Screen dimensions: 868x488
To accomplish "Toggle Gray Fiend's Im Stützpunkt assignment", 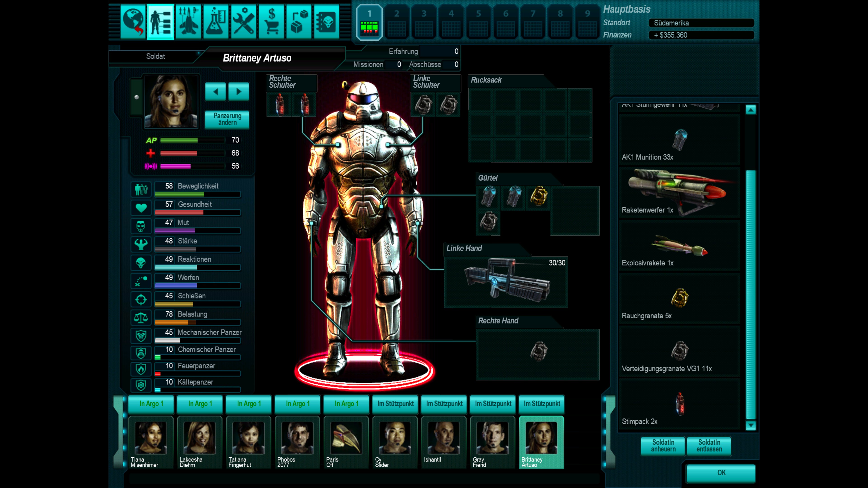I will tap(493, 404).
